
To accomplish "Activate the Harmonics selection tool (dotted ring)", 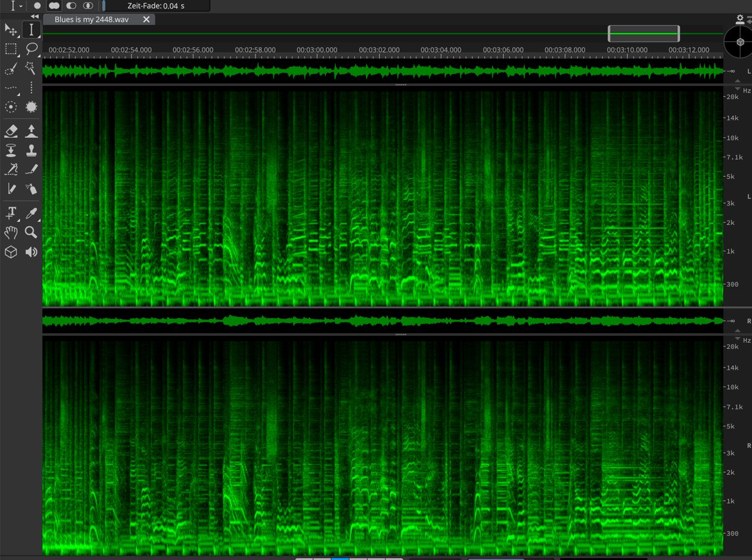I will [11, 107].
